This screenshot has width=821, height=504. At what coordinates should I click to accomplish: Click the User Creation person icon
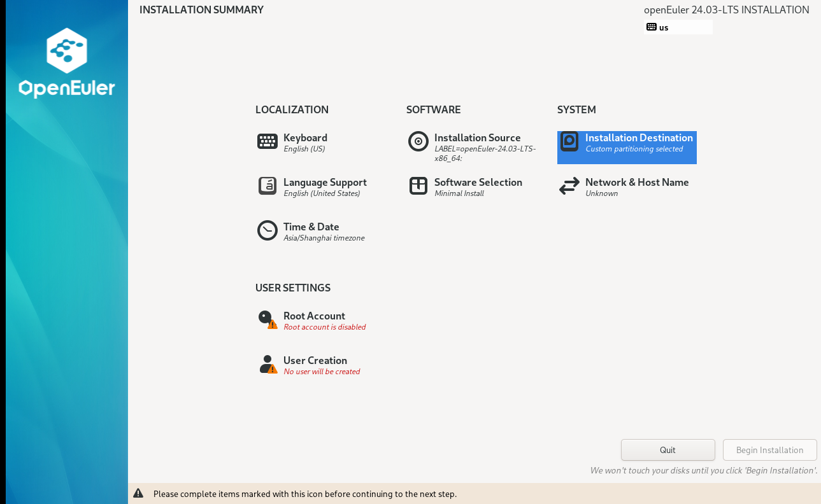(x=268, y=364)
